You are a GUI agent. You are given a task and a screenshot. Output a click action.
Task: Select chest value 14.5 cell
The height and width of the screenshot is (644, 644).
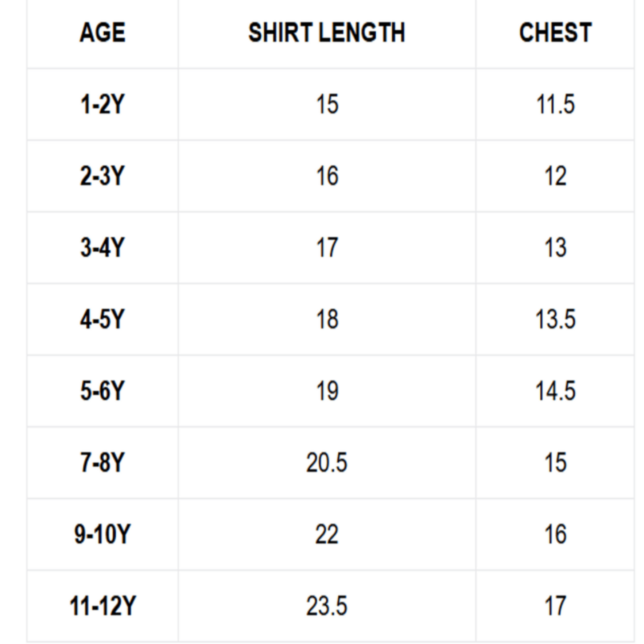click(555, 391)
